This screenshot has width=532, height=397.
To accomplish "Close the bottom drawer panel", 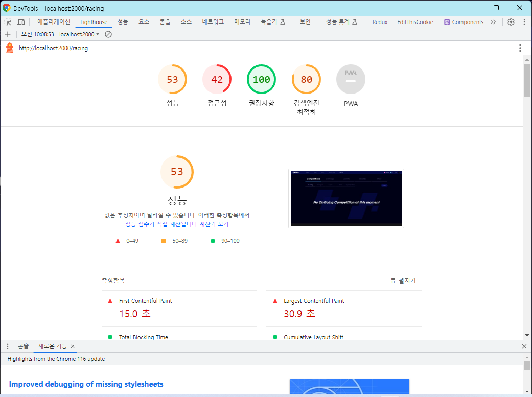I will coord(524,346).
